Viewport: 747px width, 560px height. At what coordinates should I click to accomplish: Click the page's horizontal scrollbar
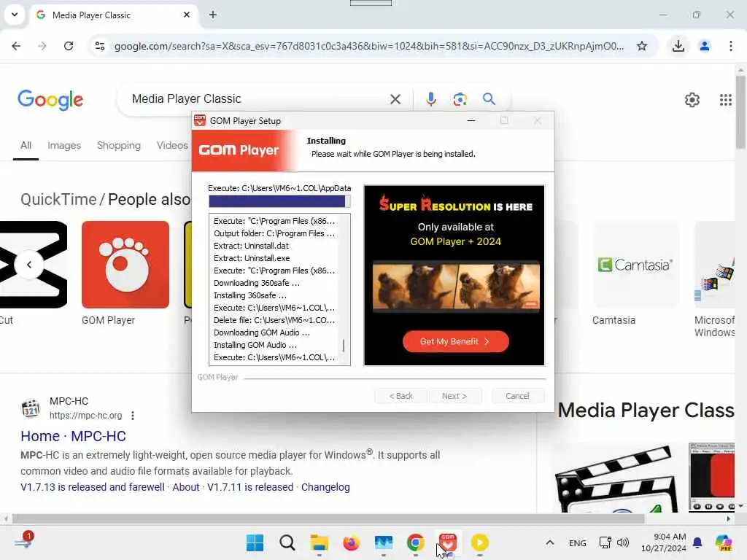click(x=329, y=518)
